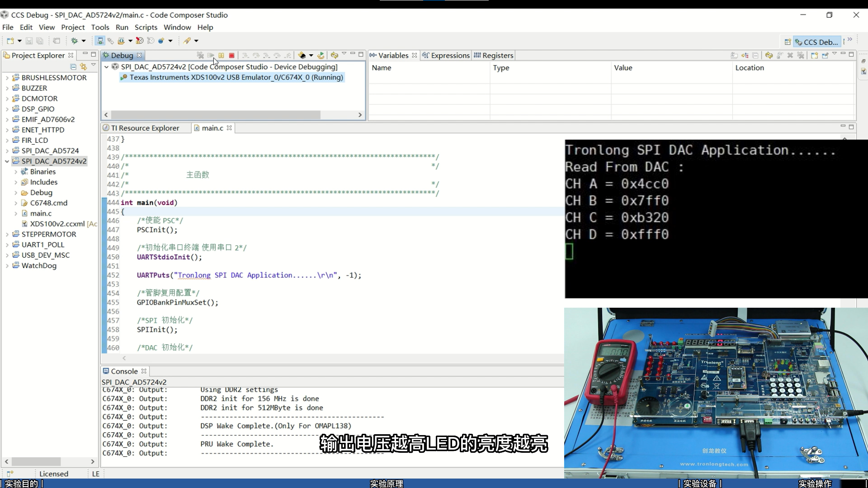
Task: Terminate debug session with red stop icon
Action: pyautogui.click(x=231, y=55)
